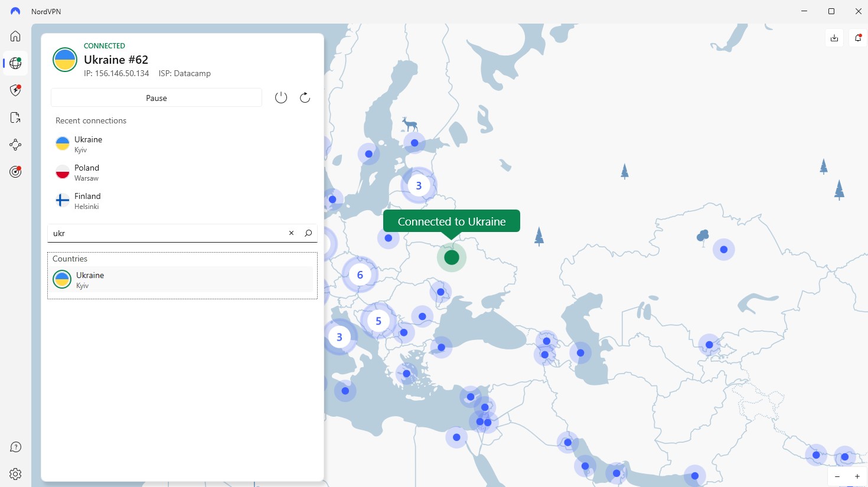Click the NordVPN logo in title bar
Viewport: 868px width, 487px height.
[x=15, y=11]
